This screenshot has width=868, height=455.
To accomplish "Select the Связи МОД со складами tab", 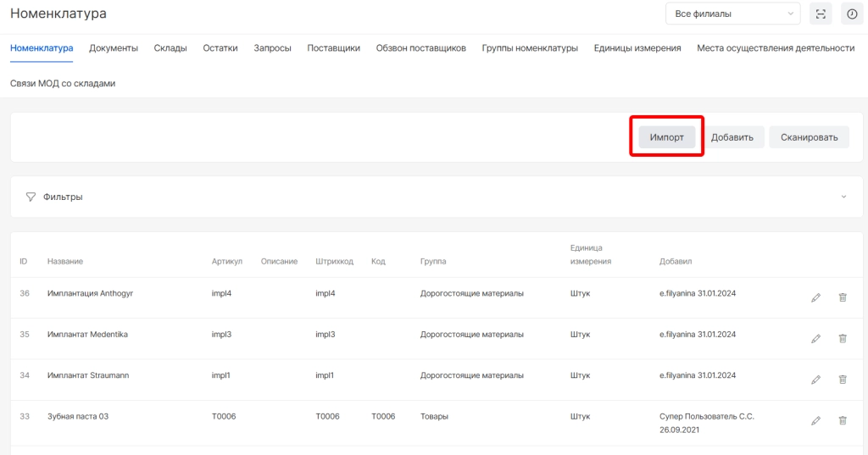I will (63, 84).
